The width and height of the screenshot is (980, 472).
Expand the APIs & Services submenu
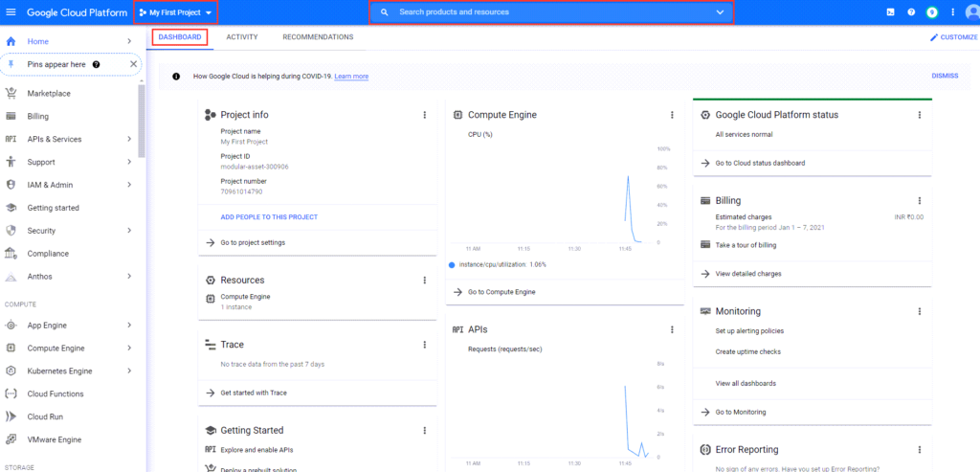click(x=129, y=139)
